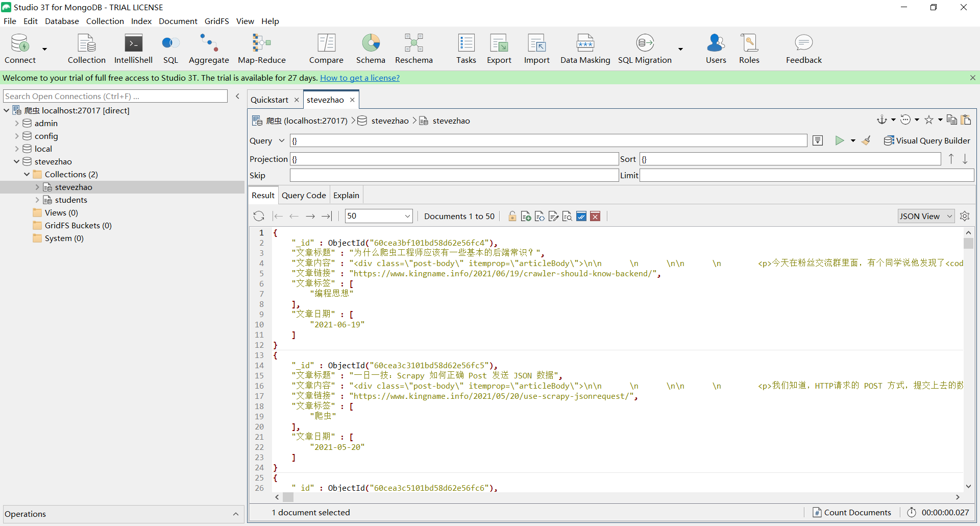The width and height of the screenshot is (980, 526).
Task: Open the Map-Reduce tool
Action: pyautogui.click(x=262, y=49)
